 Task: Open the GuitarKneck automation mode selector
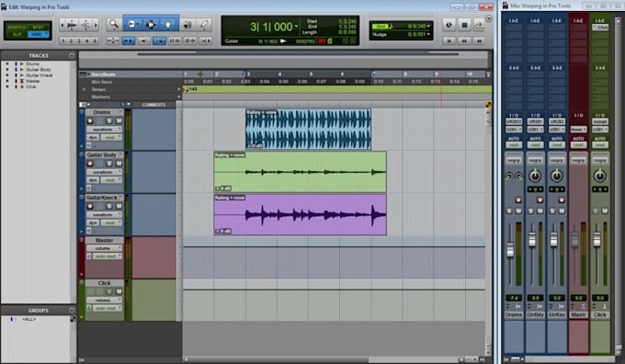coord(111,222)
